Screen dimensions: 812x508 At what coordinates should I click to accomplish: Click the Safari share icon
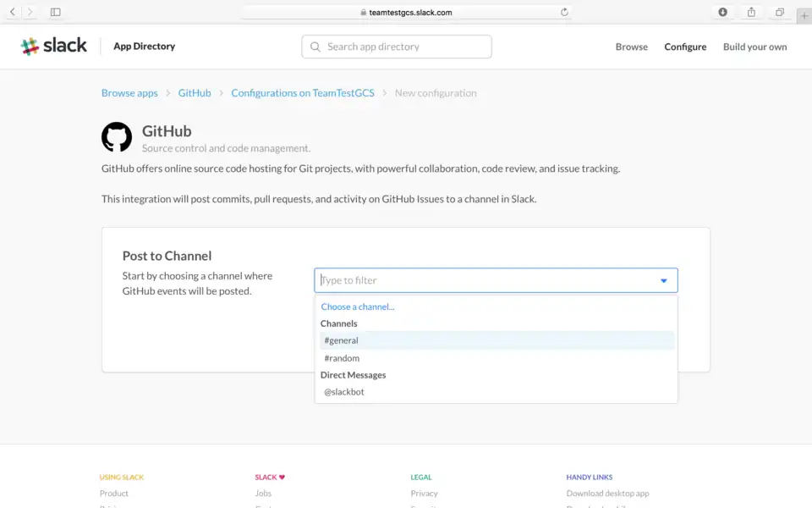[x=751, y=12]
